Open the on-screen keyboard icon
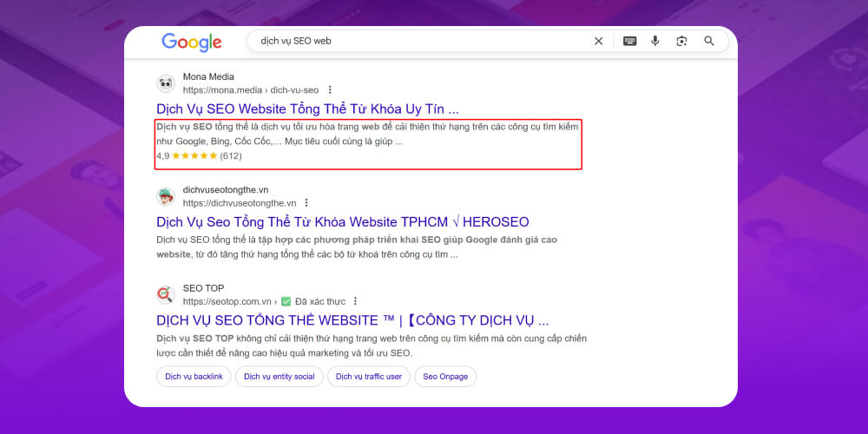The image size is (868, 434). coord(629,41)
